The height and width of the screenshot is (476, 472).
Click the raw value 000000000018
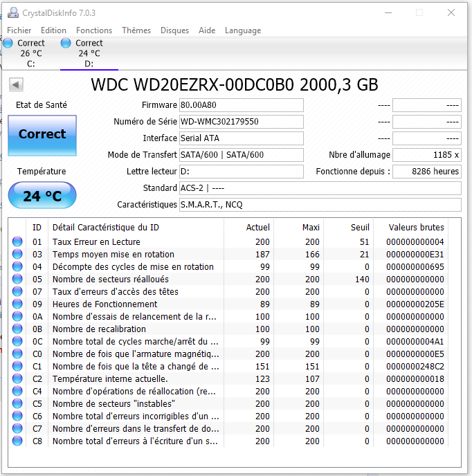(415, 378)
